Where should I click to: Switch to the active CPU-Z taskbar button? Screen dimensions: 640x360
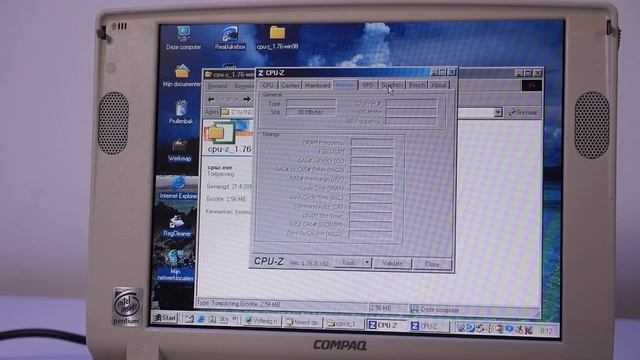386,325
